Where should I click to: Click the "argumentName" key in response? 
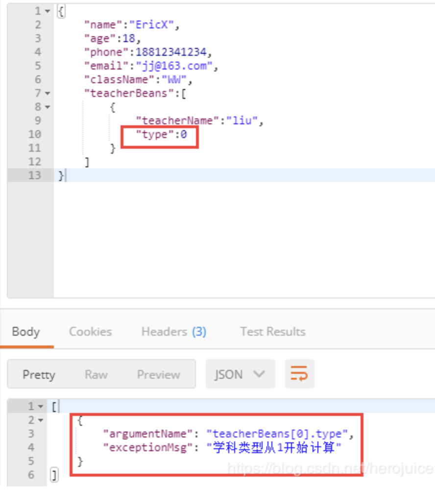pyautogui.click(x=147, y=434)
